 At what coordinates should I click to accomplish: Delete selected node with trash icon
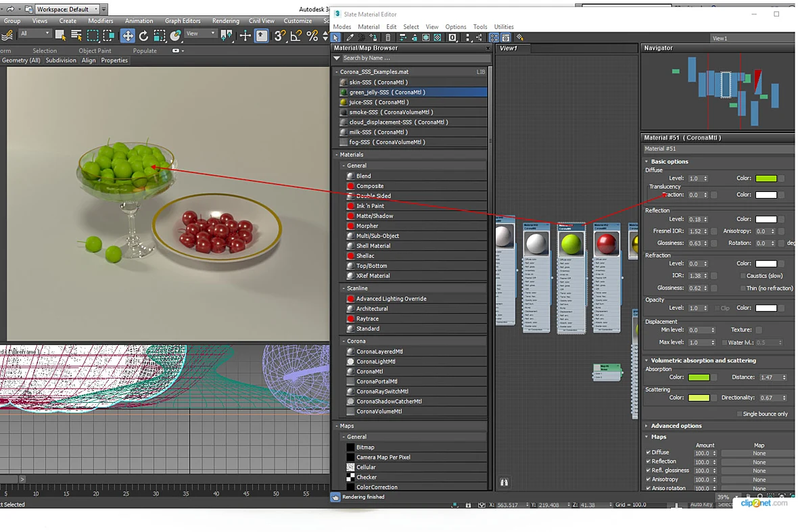tap(388, 38)
